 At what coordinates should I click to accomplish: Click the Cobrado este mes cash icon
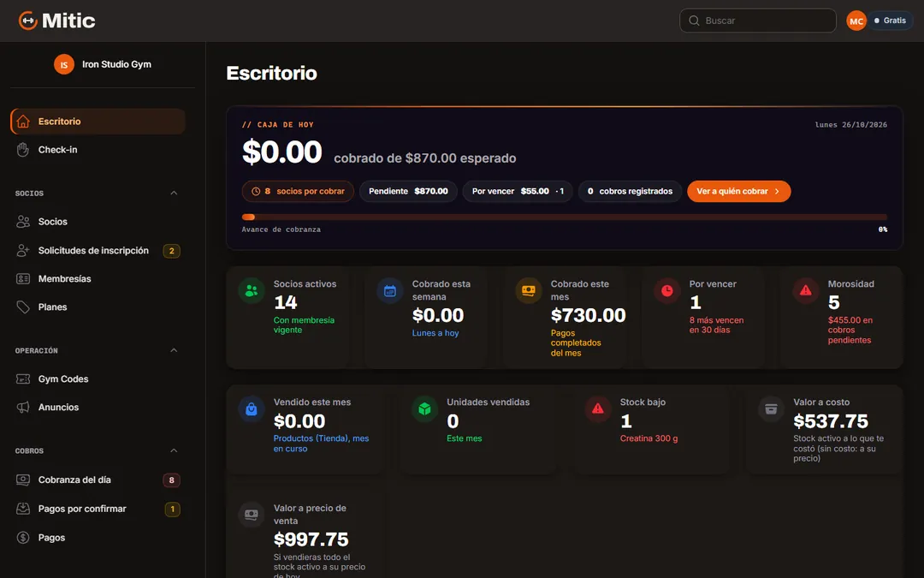coord(529,291)
